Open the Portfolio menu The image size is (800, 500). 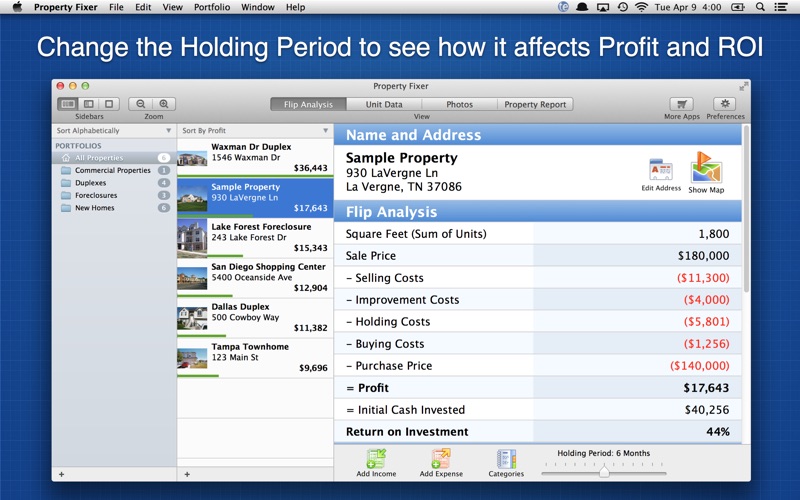pos(212,7)
